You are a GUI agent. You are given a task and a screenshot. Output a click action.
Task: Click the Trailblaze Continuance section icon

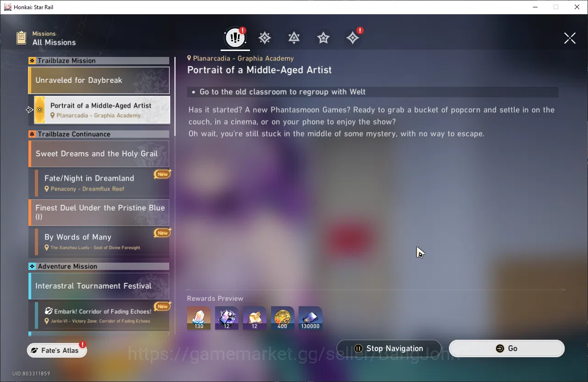pyautogui.click(x=32, y=134)
